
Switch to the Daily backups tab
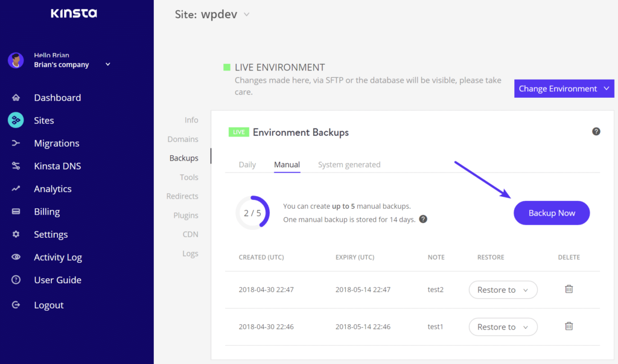coord(247,165)
